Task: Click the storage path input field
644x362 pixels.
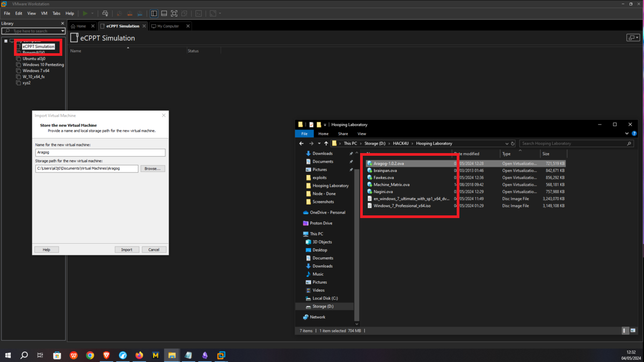Action: pyautogui.click(x=86, y=169)
